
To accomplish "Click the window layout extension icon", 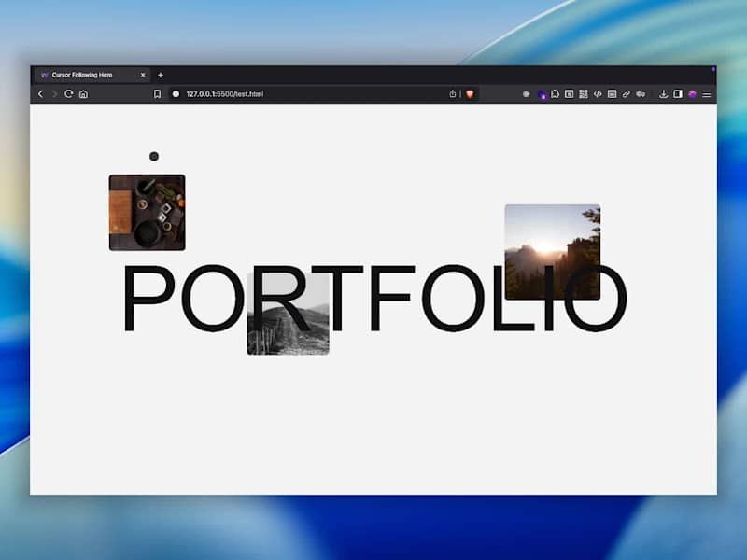I will pos(570,94).
